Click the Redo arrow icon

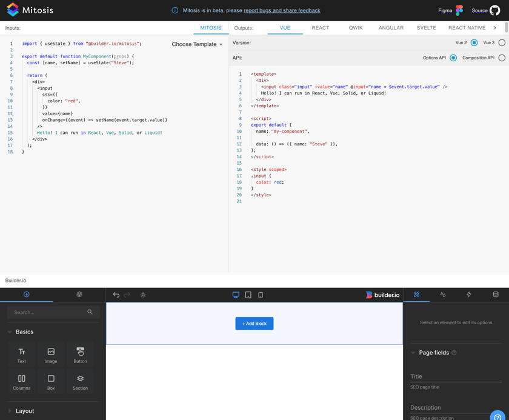pos(127,295)
